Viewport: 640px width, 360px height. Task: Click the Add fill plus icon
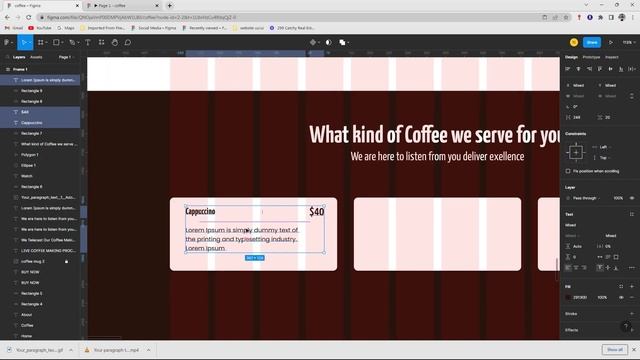[632, 287]
